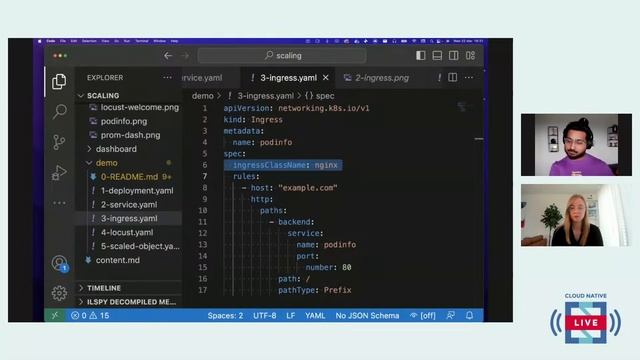Go forward with the navigation arrow
Screen dimensions: 640x360
(x=185, y=56)
